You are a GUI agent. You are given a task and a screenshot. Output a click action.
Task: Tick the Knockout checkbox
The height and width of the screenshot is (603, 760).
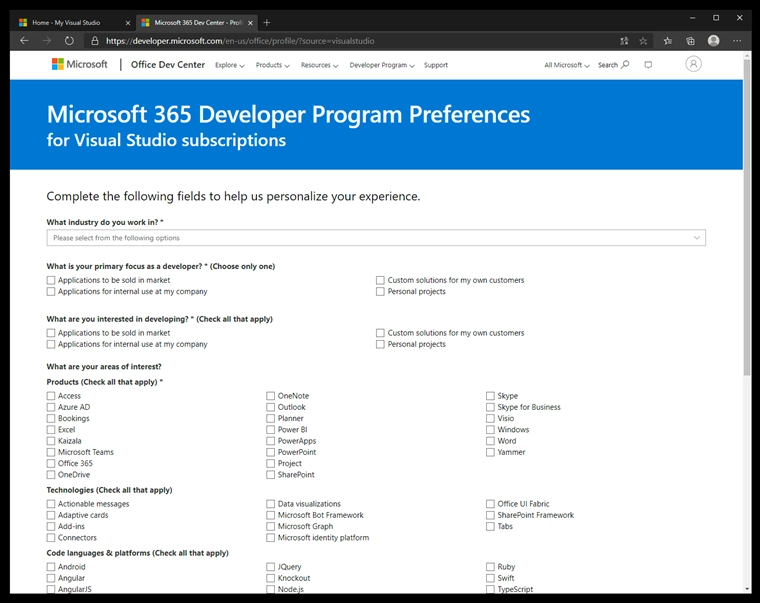pos(270,578)
